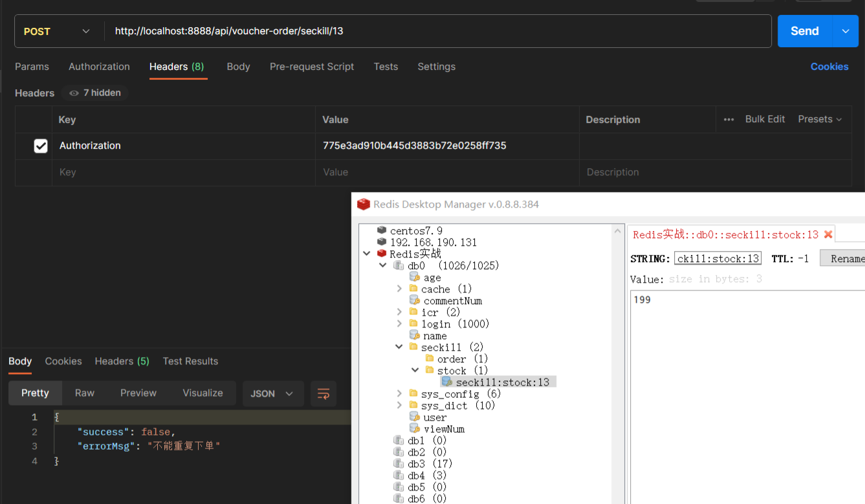Open the POST method dropdown
865x504 pixels.
point(86,31)
